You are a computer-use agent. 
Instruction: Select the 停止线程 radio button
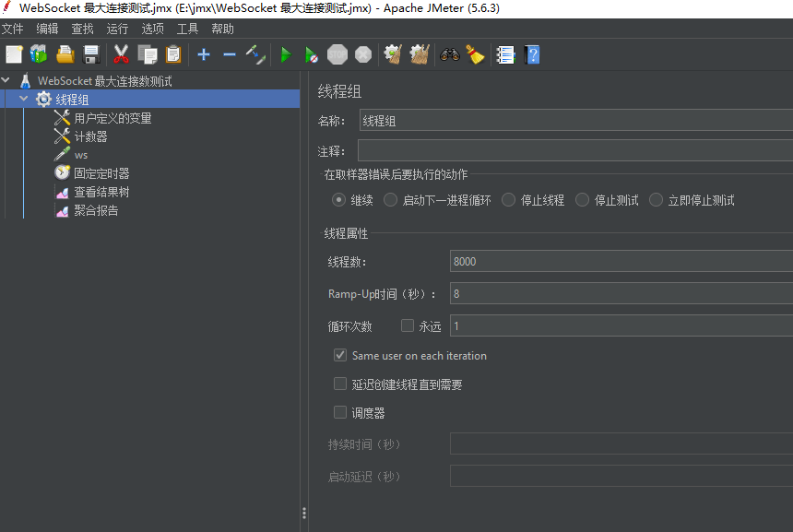[x=509, y=200]
